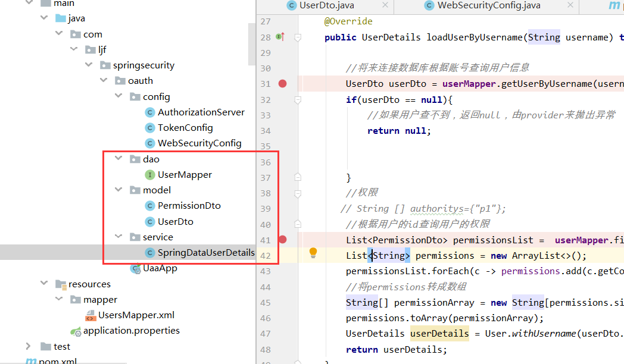This screenshot has width=624, height=364.
Task: Close the UserDto.java tab
Action: tap(385, 5)
